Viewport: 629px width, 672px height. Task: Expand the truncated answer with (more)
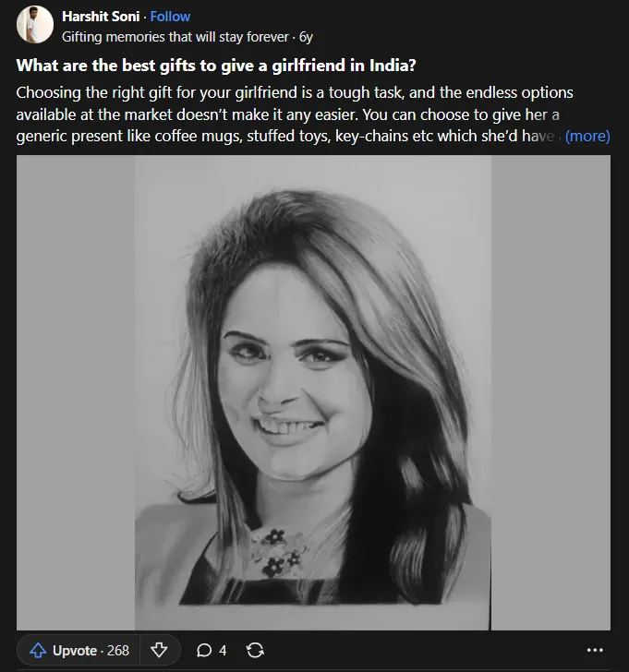click(587, 136)
